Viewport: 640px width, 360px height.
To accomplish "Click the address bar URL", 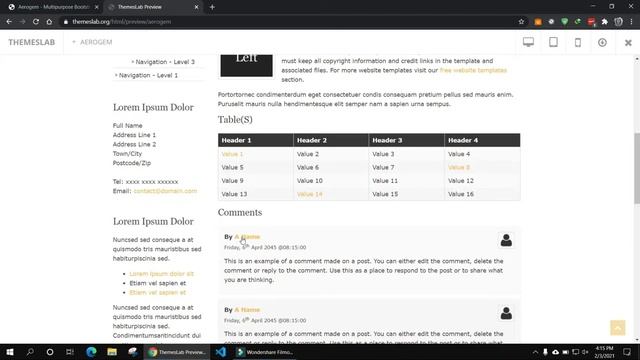I will pos(122,22).
